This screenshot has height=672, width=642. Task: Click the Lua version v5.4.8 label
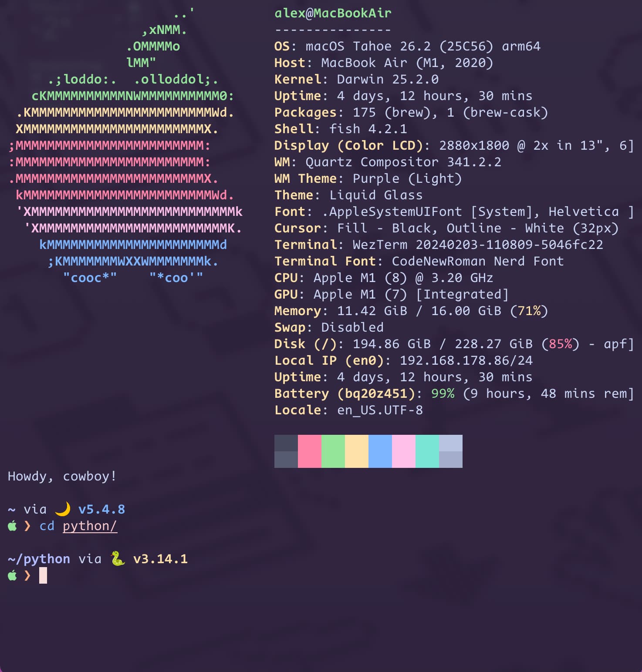click(x=101, y=509)
